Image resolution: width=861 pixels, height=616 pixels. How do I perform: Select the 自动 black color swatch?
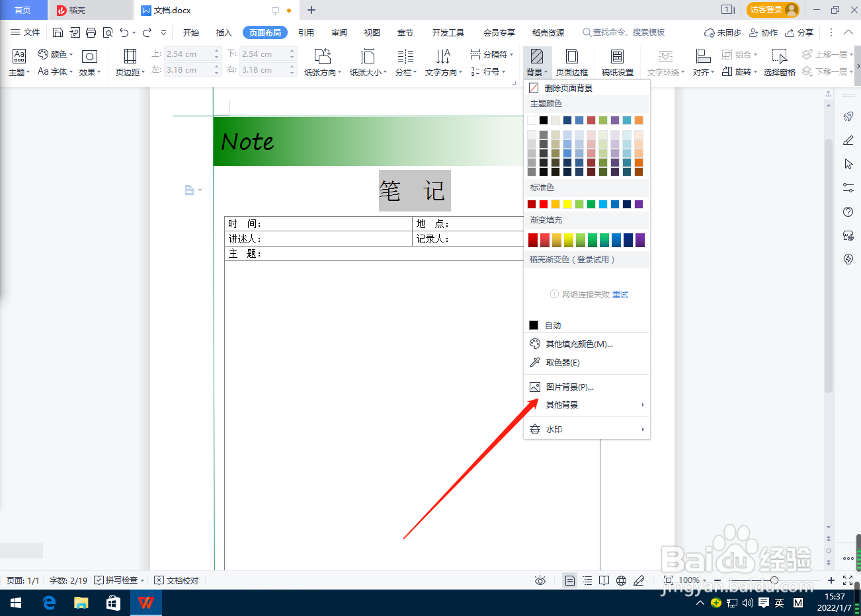coord(534,325)
